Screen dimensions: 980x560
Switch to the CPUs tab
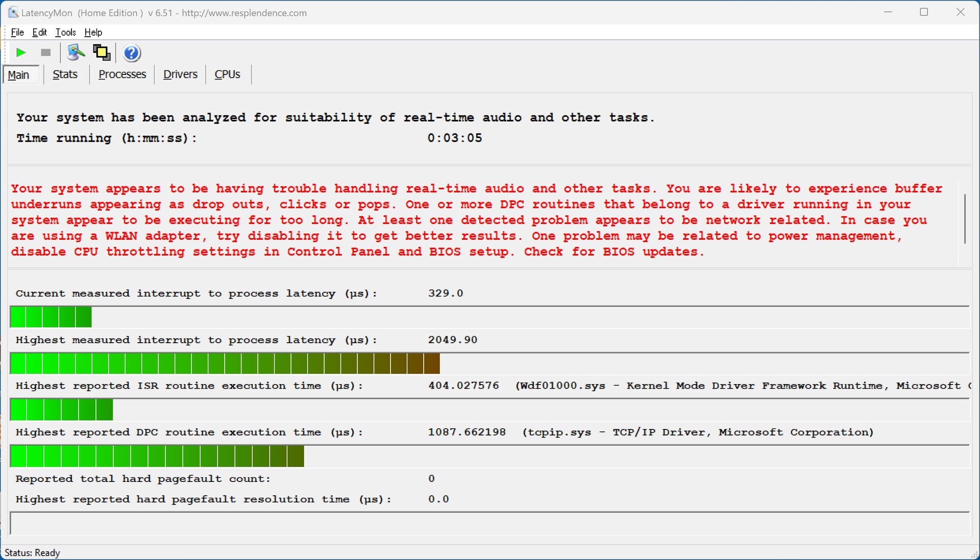coord(227,74)
